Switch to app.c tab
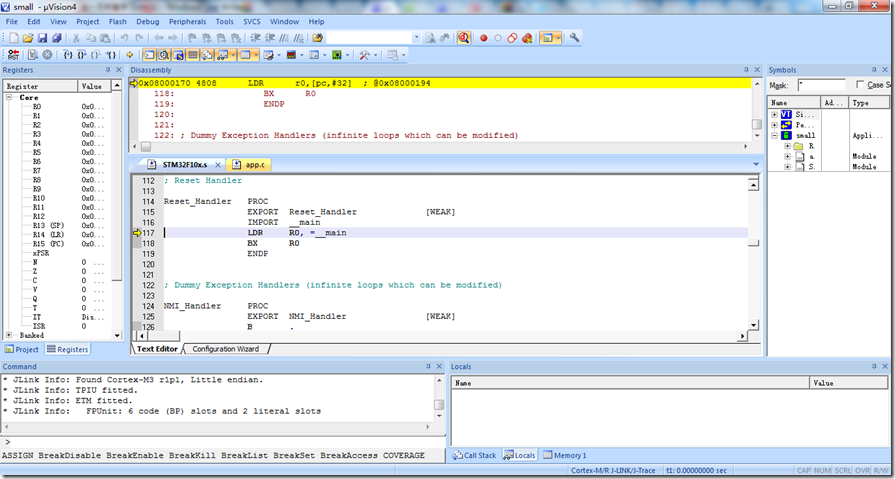The height and width of the screenshot is (479, 895). (249, 164)
